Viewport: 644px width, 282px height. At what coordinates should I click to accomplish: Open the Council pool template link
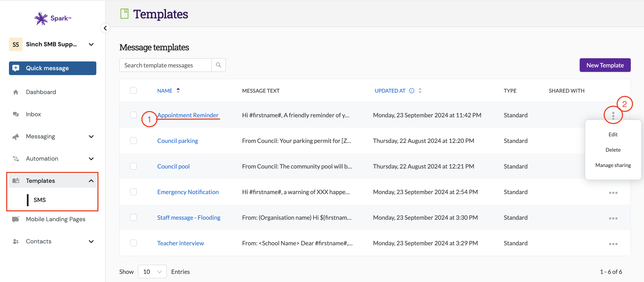pos(173,166)
